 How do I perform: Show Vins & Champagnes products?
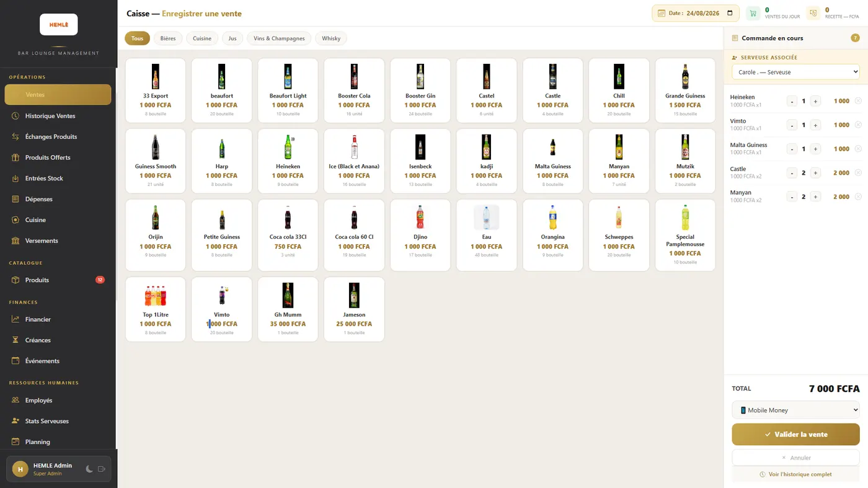[x=279, y=38]
